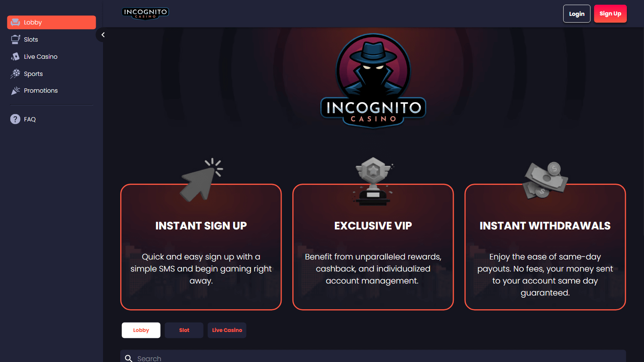
Task: Switch to the Slot games tab
Action: click(x=184, y=330)
